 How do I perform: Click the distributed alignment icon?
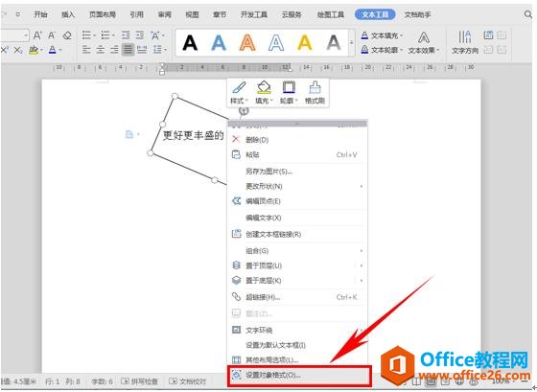142,50
